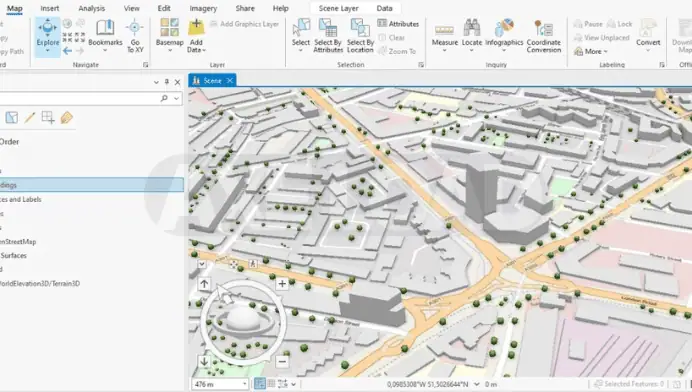
Task: Click the search magnifier in Contents pane
Action: click(164, 98)
